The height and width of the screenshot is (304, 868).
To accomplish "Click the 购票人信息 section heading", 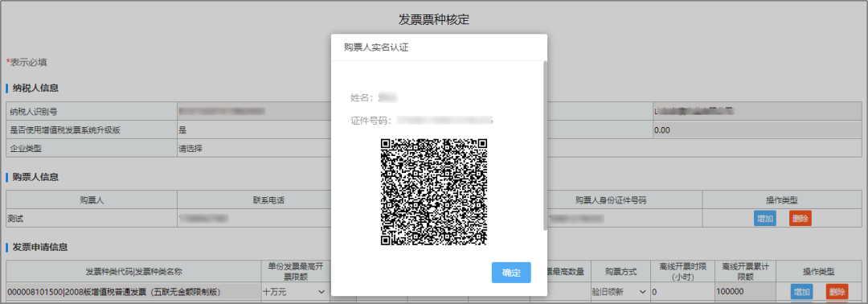I will (35, 177).
